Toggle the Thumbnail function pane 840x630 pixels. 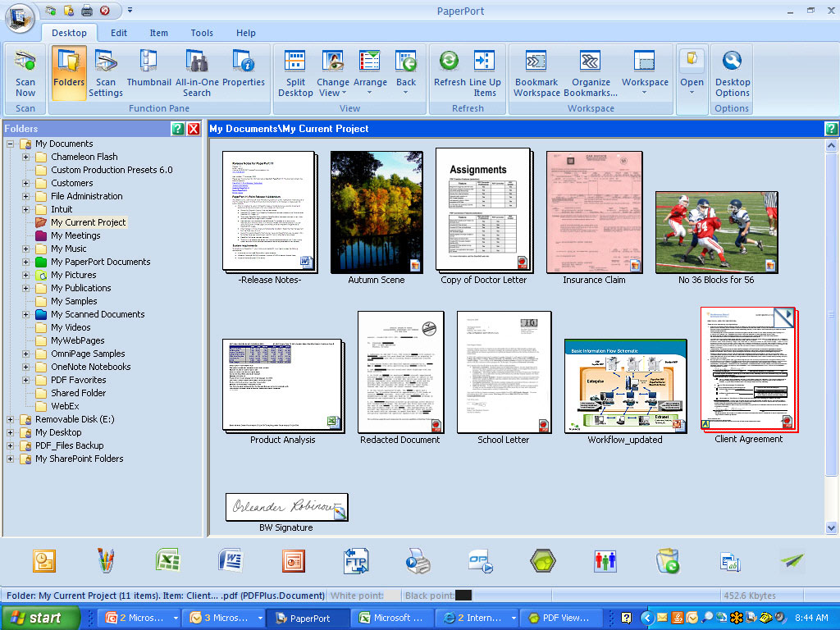tap(148, 72)
